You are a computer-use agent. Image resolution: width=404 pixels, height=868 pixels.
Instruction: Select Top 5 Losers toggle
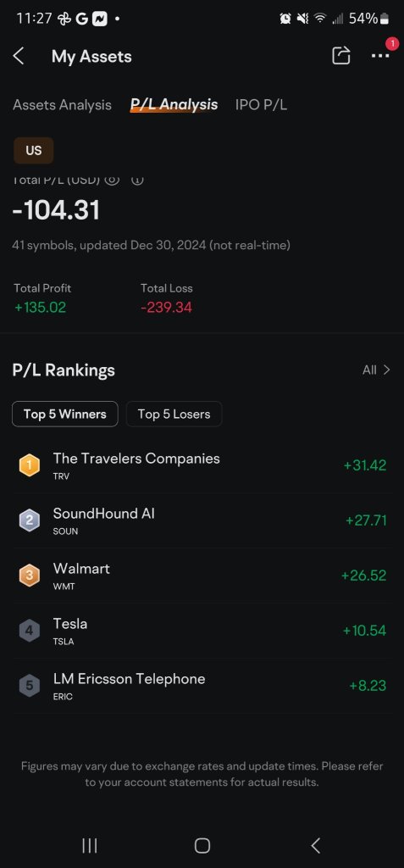pyautogui.click(x=174, y=414)
